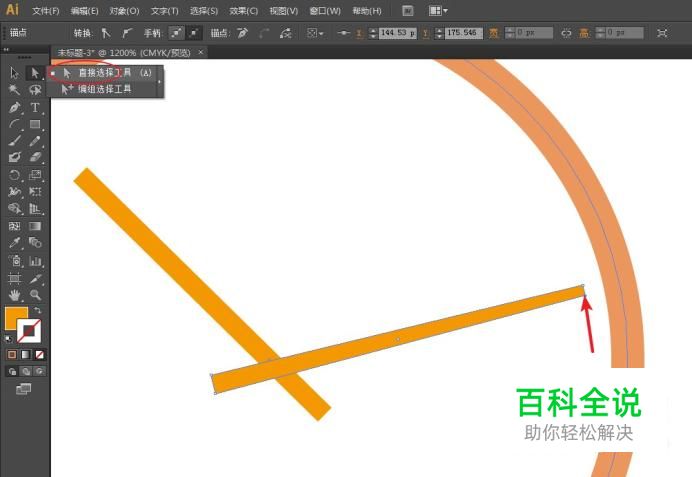Image resolution: width=692 pixels, height=477 pixels.
Task: Switch to the 未标题-3 document tab
Action: click(124, 53)
